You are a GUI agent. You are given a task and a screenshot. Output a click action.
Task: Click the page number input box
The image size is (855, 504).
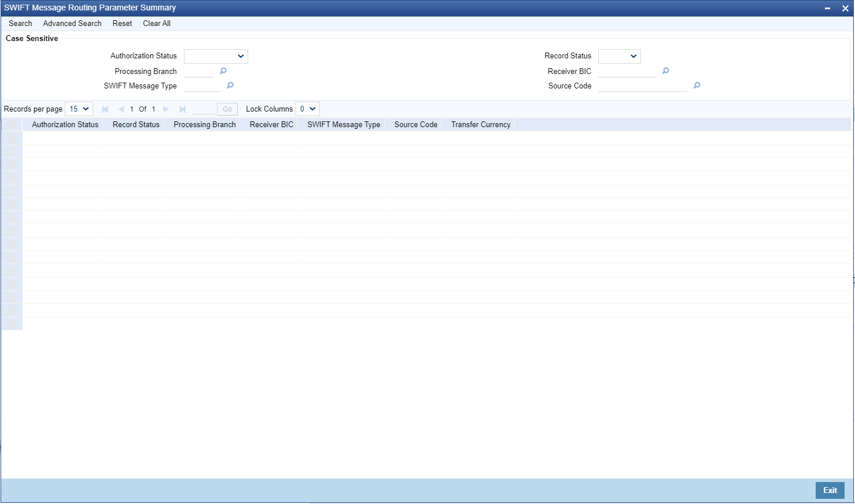click(203, 109)
